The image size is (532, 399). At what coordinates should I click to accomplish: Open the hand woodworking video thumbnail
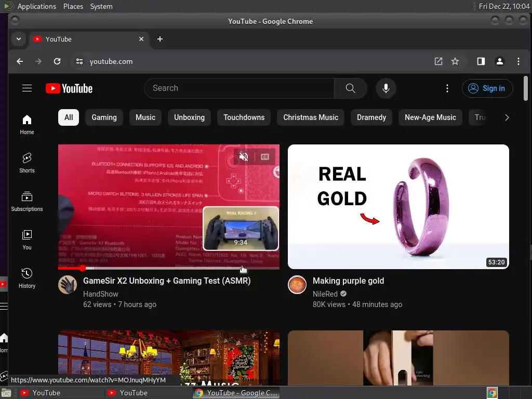pyautogui.click(x=398, y=358)
